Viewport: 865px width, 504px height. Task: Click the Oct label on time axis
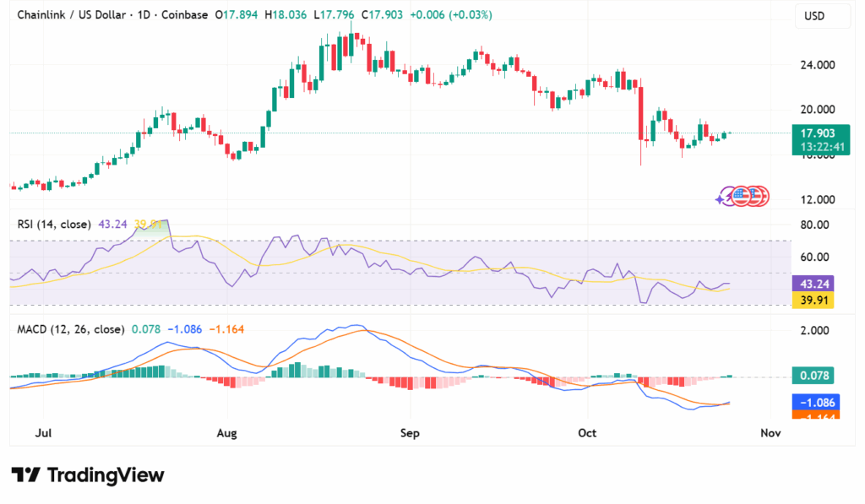[587, 433]
